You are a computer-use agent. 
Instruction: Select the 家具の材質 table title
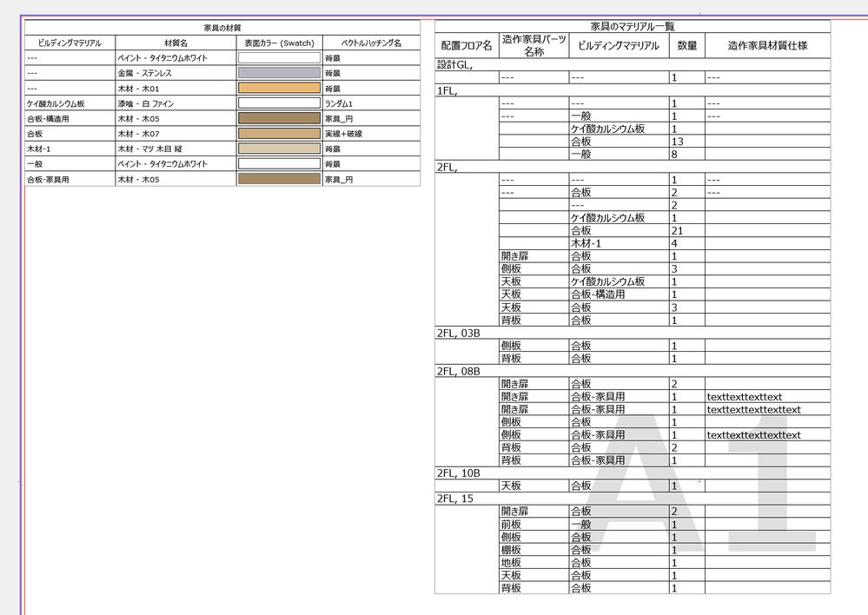(x=222, y=28)
